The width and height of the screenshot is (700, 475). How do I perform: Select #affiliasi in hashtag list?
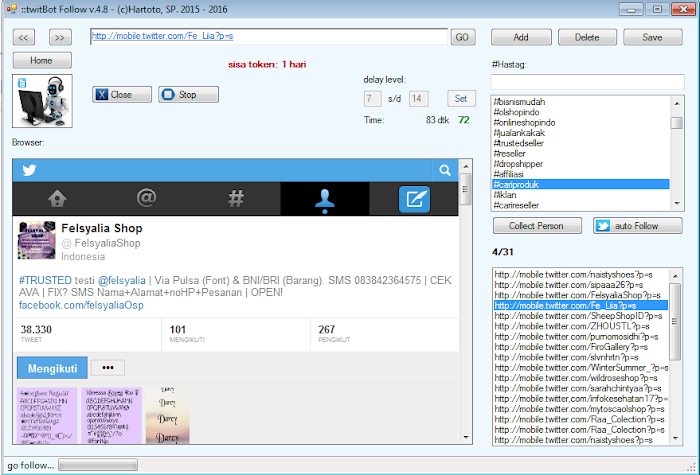click(x=580, y=174)
